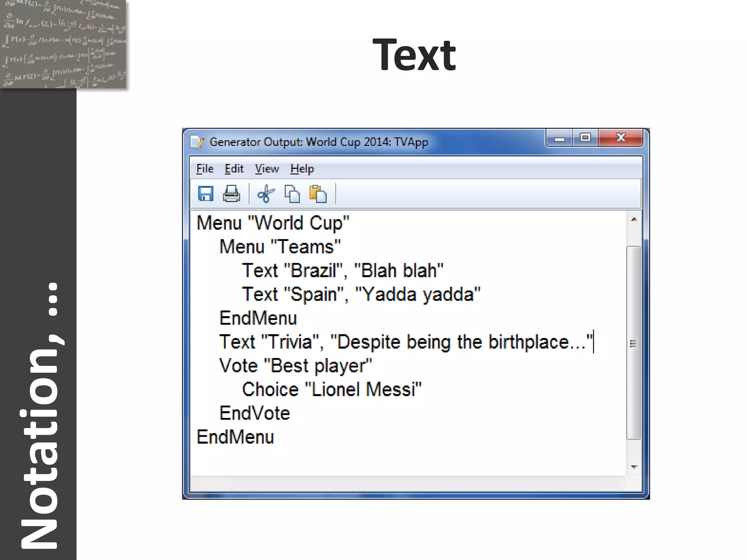
Task: Click the line Menu "Teams"
Action: (x=280, y=247)
